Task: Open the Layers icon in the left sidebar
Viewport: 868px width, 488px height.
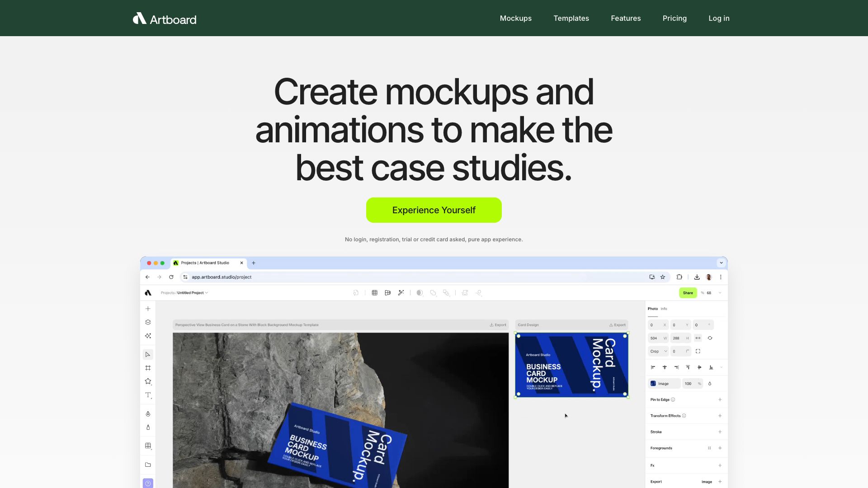Action: [x=148, y=321]
